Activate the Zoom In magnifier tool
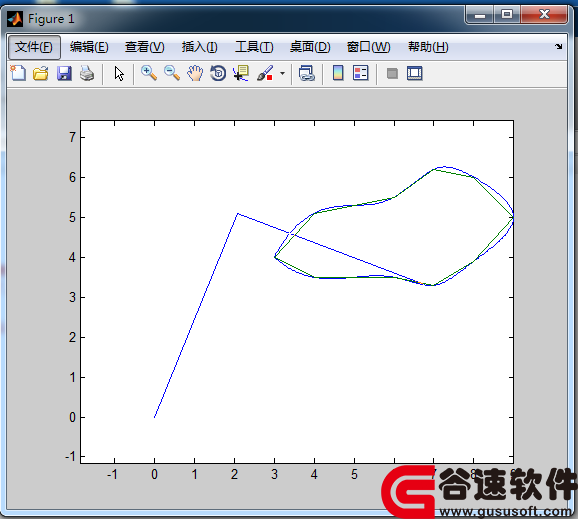The height and width of the screenshot is (519, 578). 149,73
